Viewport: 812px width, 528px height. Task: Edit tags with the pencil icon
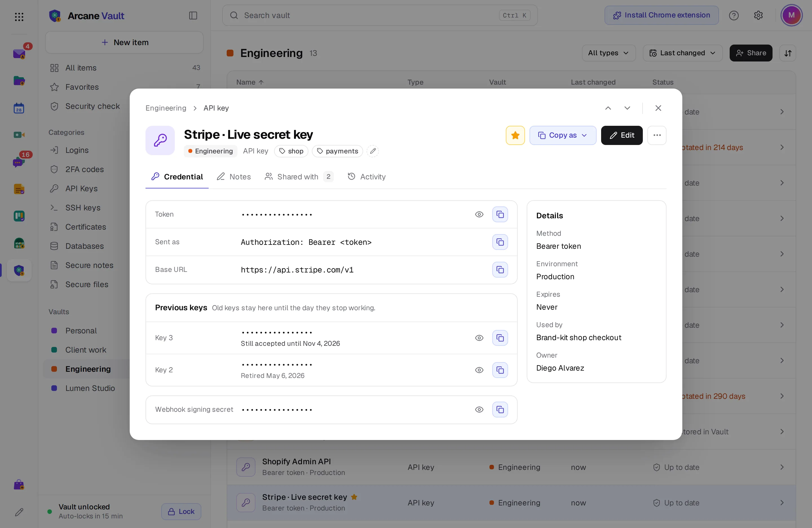tap(373, 151)
